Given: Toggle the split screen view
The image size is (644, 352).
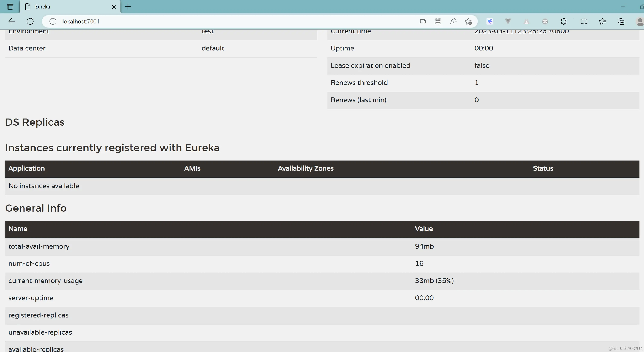Looking at the screenshot, I should [x=584, y=22].
